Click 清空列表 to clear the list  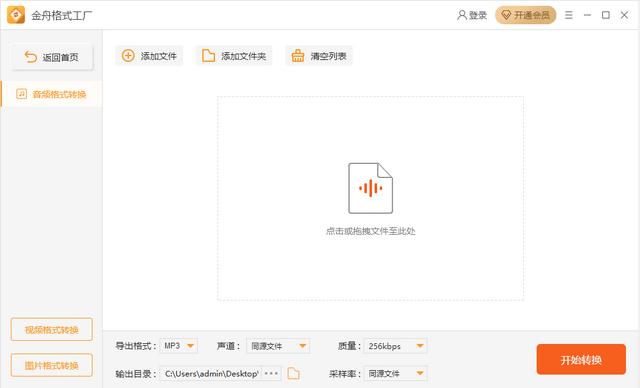coord(319,56)
